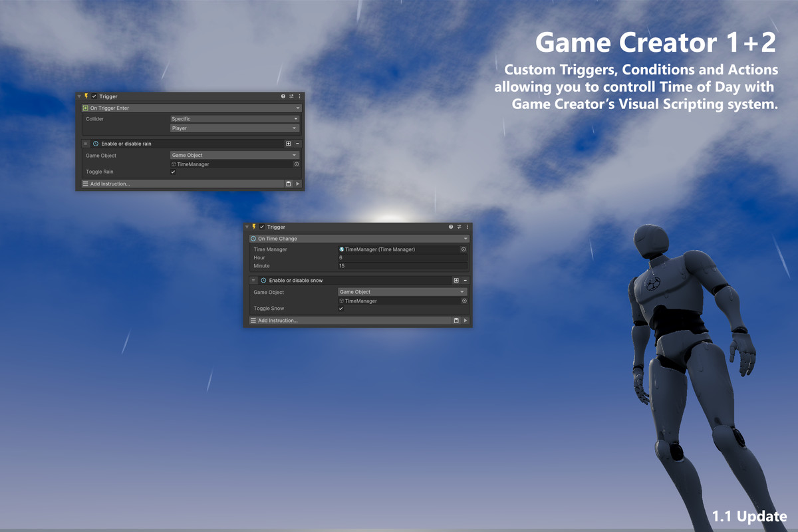Grab the drag handle of the snow instruction

pos(253,281)
